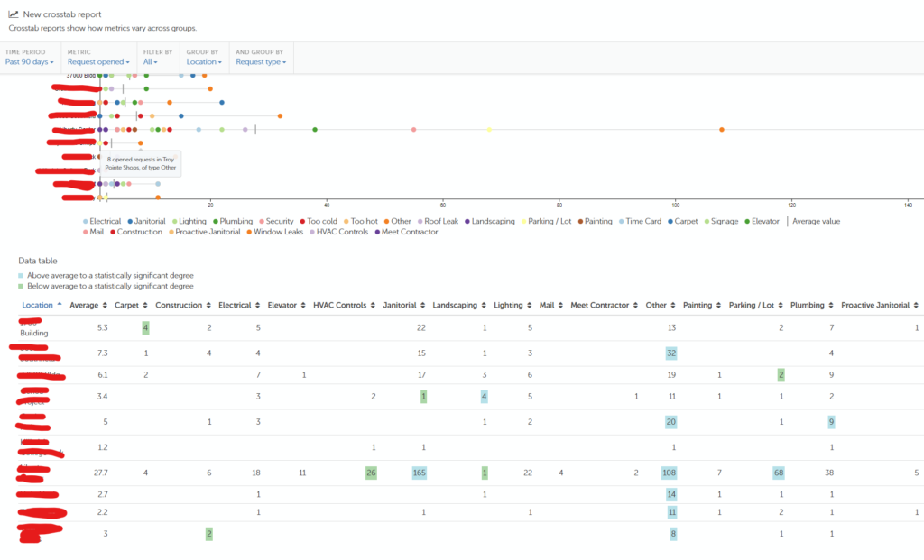The height and width of the screenshot is (560, 924).
Task: Click the orange 108 data point on chart
Action: point(721,130)
